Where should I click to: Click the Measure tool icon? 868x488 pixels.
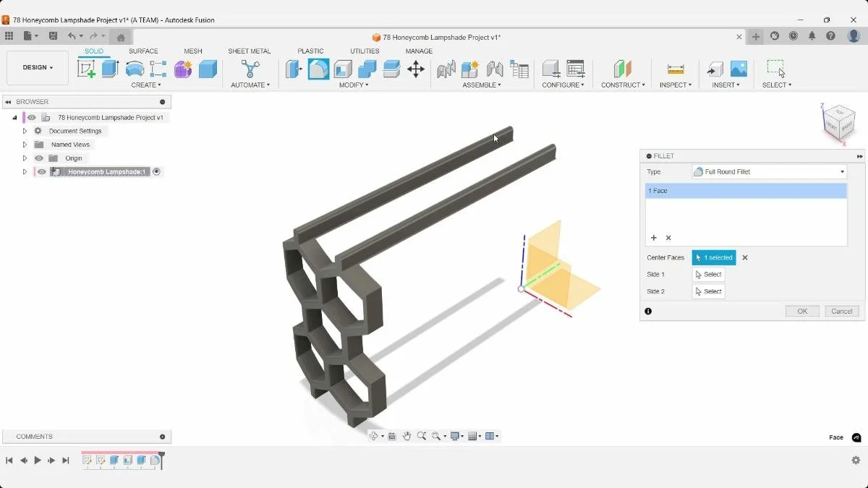point(676,69)
